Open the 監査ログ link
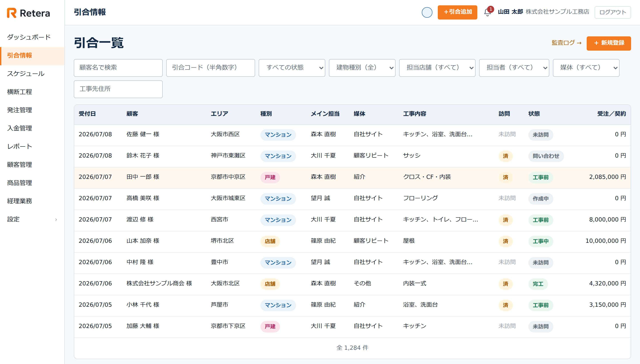The image size is (640, 364). click(x=566, y=43)
